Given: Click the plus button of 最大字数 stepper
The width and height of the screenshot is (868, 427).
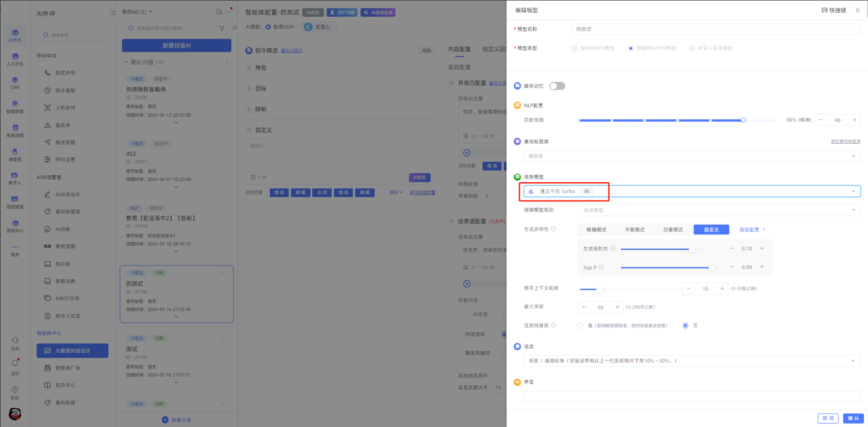Looking at the screenshot, I should click(617, 307).
